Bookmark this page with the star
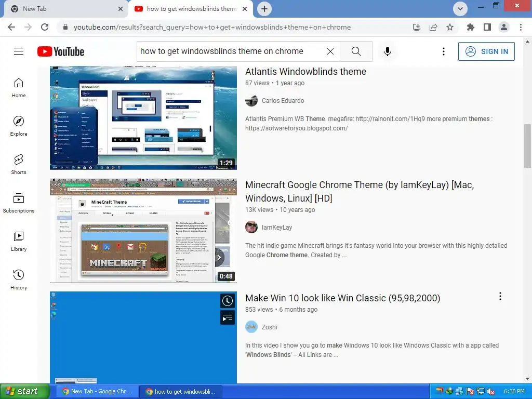The width and height of the screenshot is (532, 399). (x=450, y=27)
